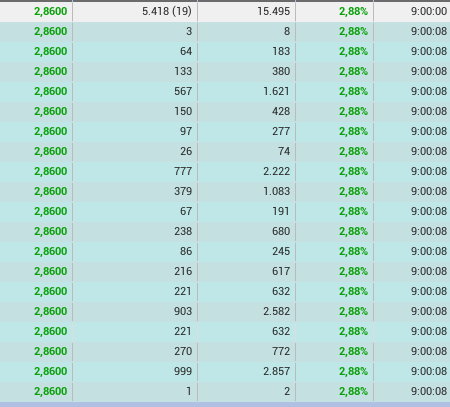450x407 pixels.
Task: Select the time cell '9:00:00'
Action: coord(412,12)
